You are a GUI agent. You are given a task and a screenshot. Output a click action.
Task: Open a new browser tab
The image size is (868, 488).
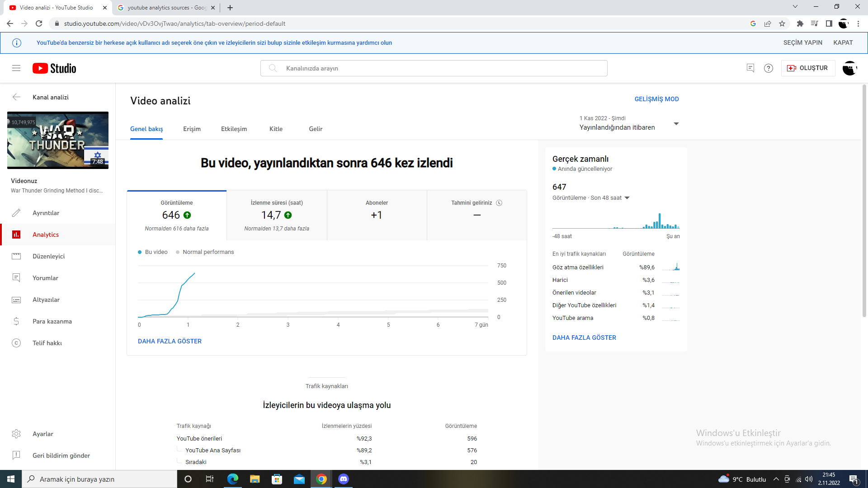(x=230, y=8)
